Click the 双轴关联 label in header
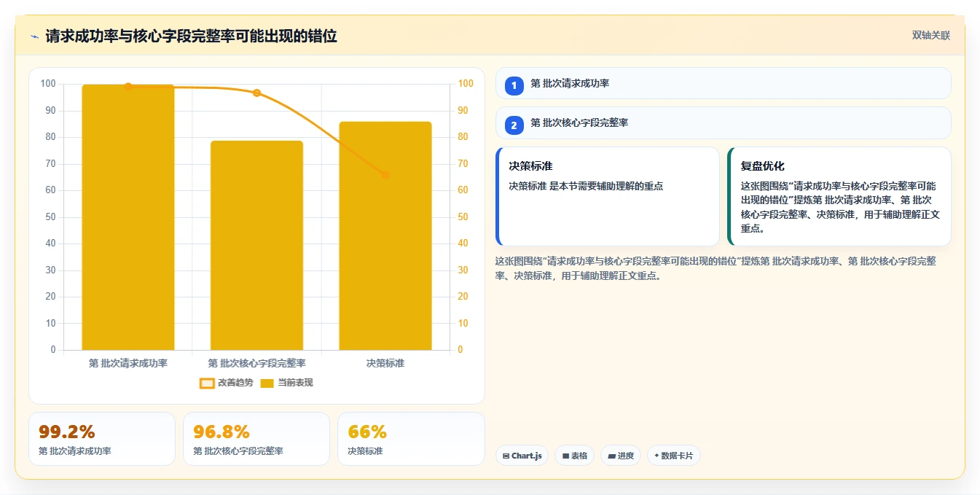The width and height of the screenshot is (980, 495). click(x=931, y=36)
